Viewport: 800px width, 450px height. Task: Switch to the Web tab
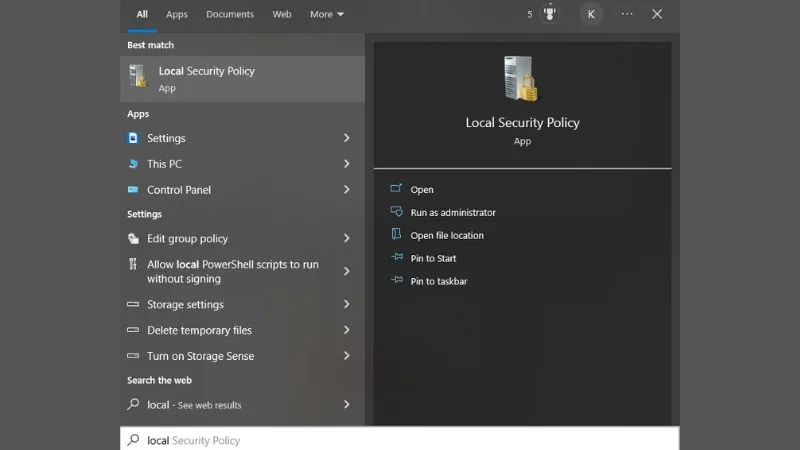[x=282, y=14]
